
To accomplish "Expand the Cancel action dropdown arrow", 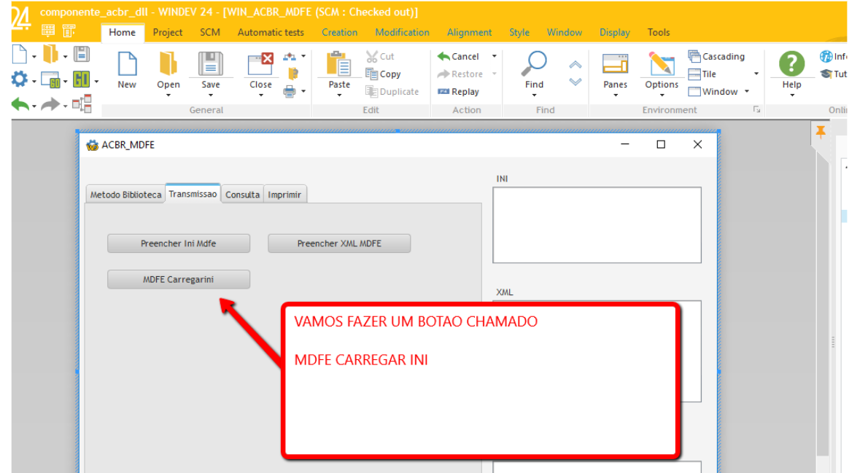I will coord(495,56).
